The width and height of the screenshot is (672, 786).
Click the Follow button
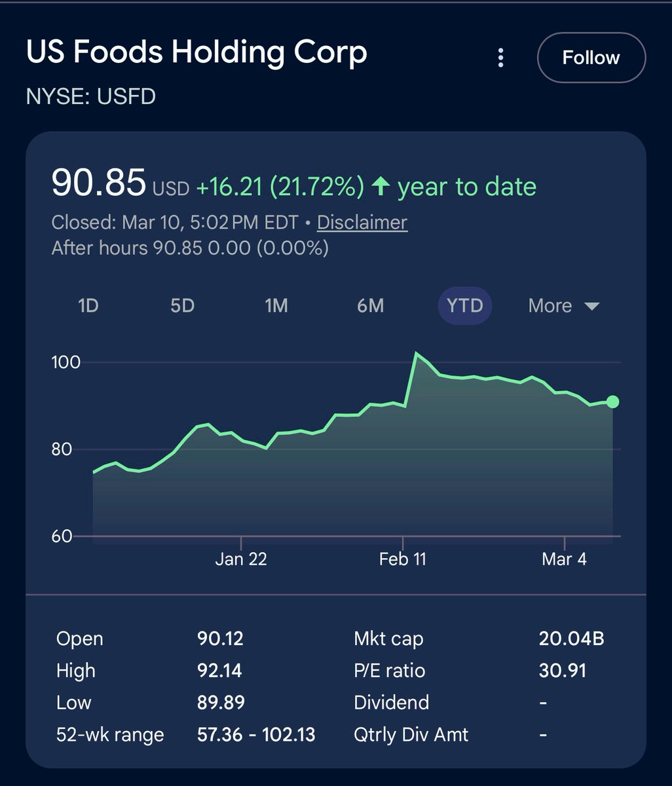[x=591, y=58]
